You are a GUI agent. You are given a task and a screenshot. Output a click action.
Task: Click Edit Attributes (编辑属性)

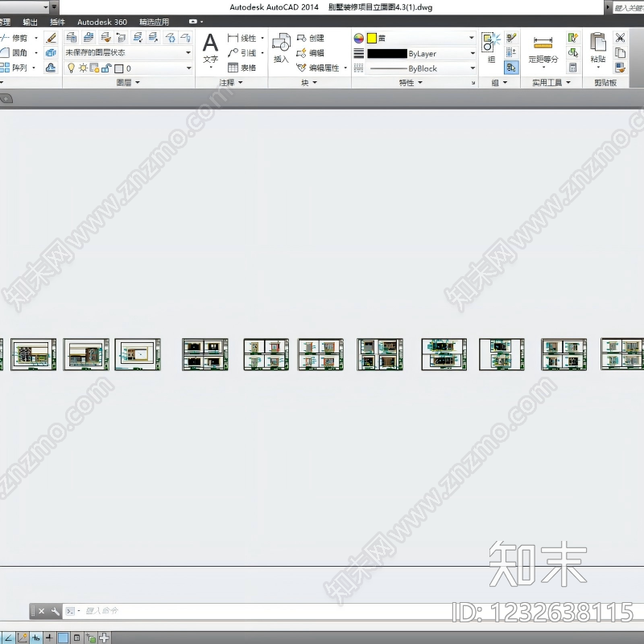coord(318,68)
